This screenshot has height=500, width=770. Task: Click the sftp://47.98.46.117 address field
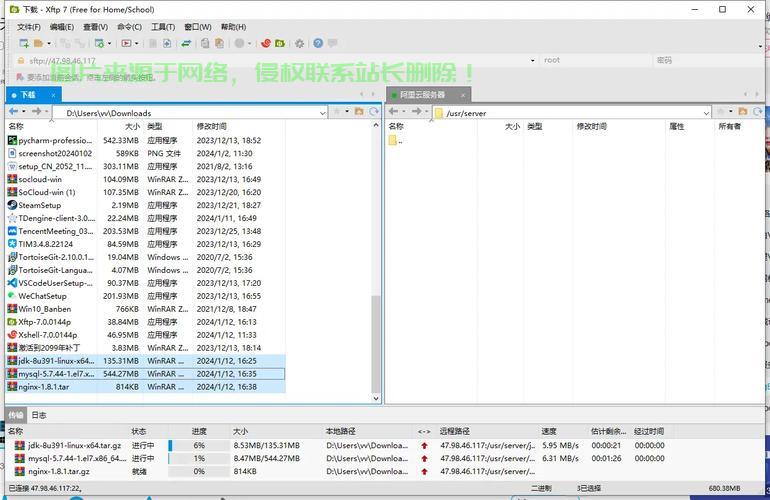point(275,60)
